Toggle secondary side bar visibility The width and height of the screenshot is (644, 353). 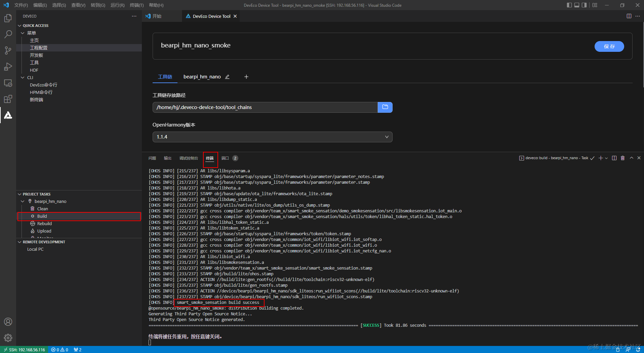(584, 5)
